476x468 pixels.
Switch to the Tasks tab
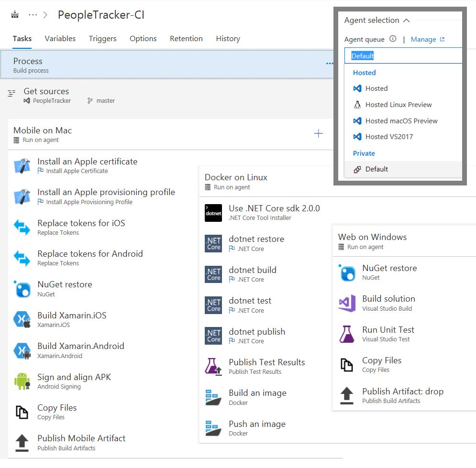tap(22, 39)
